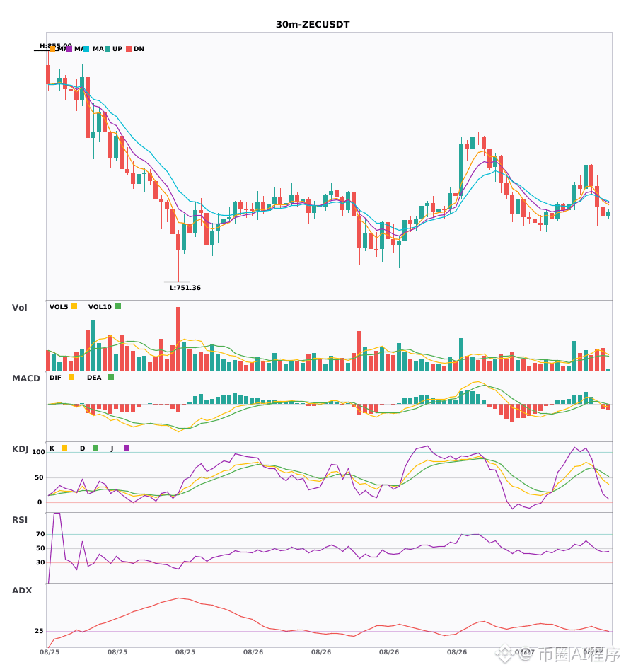
Task: Click the green DEA legend swatch
Action: 111,377
